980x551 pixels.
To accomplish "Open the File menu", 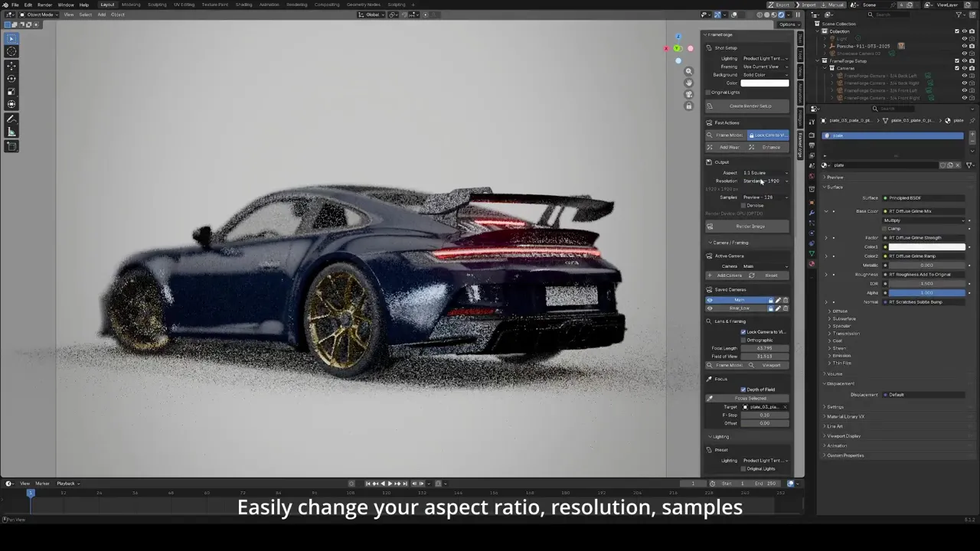I will [x=15, y=5].
